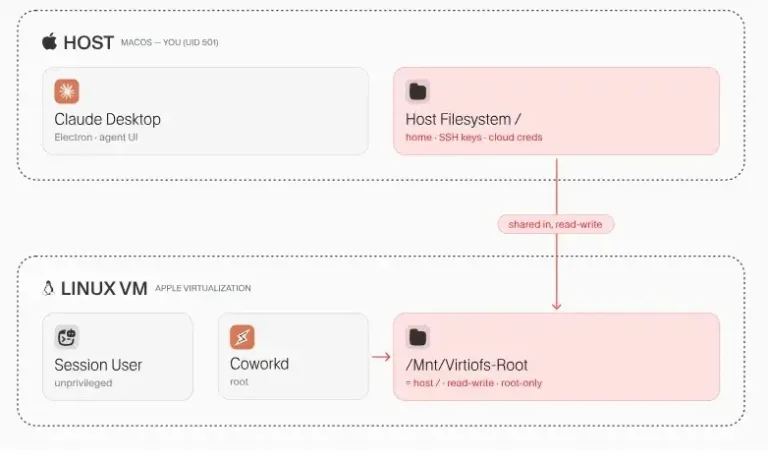Click the folder icon in Host Filesystem card
This screenshot has height=462, width=768.
tap(418, 92)
